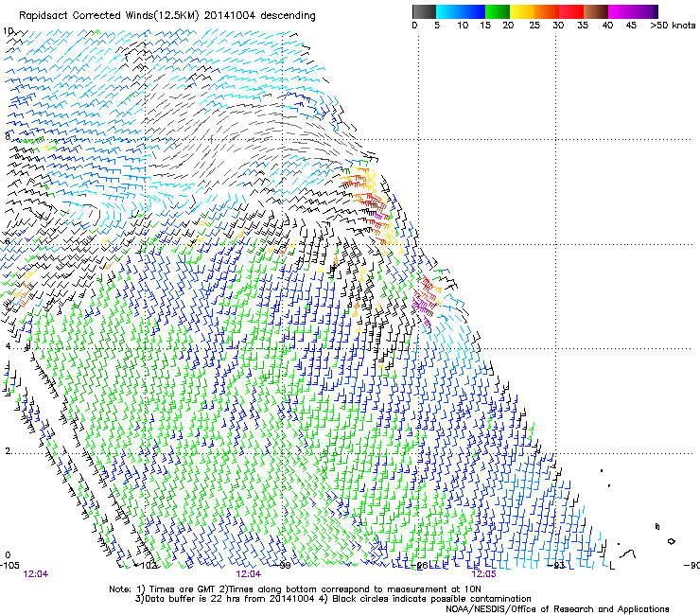This screenshot has width=700, height=615.
Task: Click the "12:04" time label below -105
Action: click(x=36, y=574)
